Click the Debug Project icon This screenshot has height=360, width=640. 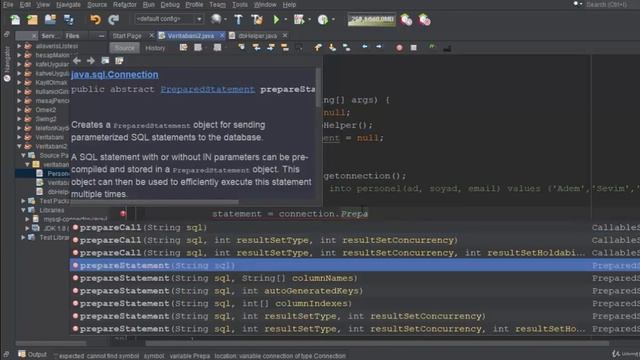299,20
